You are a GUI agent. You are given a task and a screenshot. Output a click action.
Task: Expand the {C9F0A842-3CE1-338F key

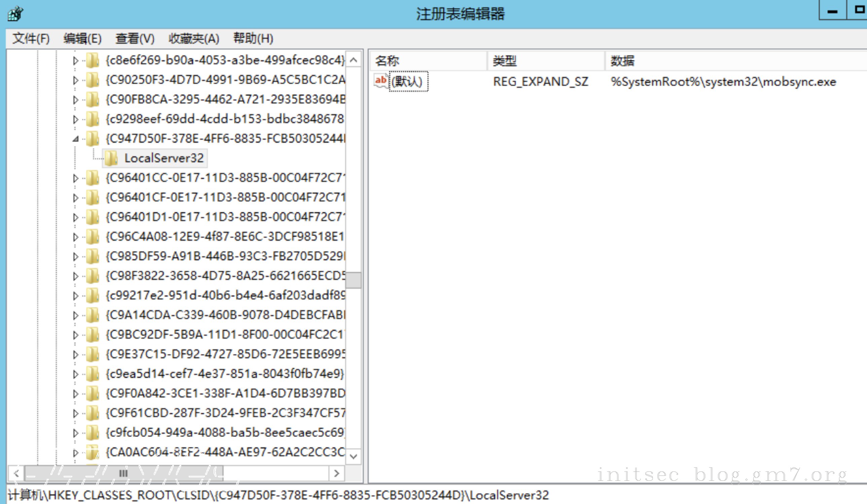pyautogui.click(x=76, y=394)
